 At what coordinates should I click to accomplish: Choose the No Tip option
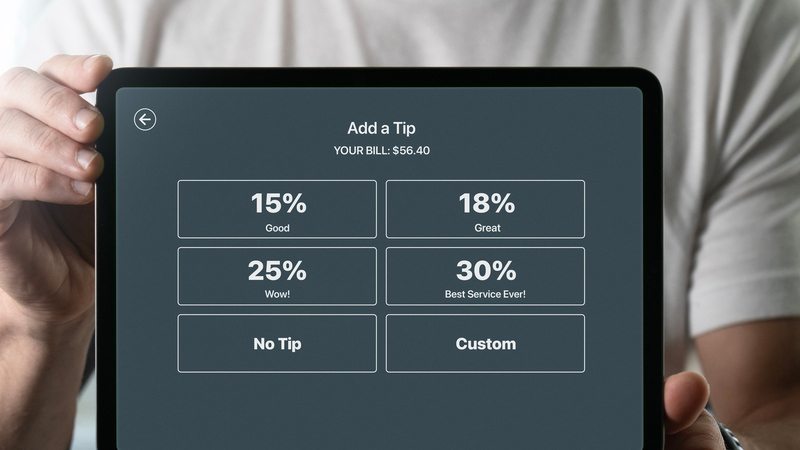pos(277,343)
